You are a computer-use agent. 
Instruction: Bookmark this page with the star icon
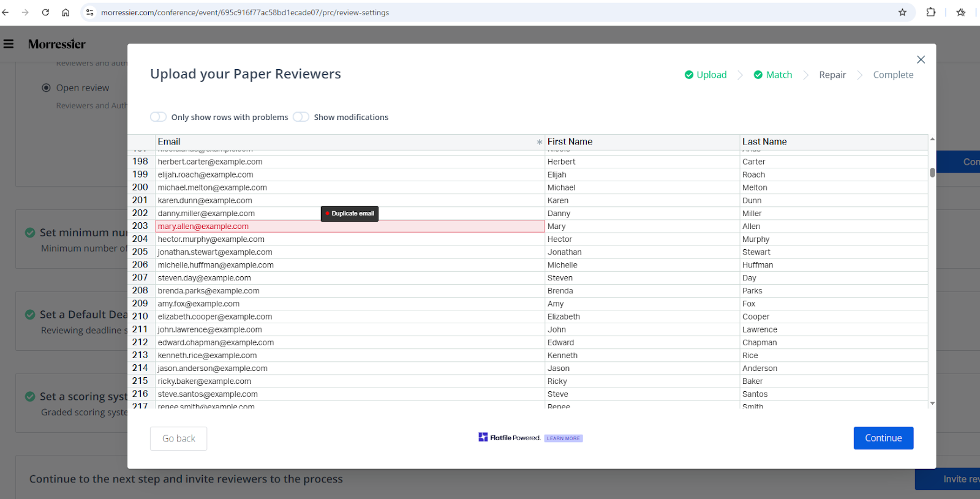[x=902, y=12]
